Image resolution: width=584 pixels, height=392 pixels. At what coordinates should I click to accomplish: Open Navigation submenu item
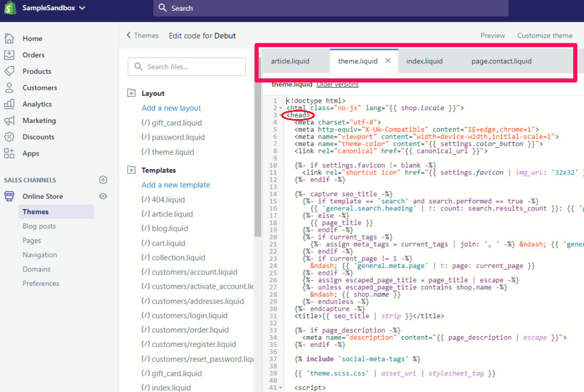(40, 255)
